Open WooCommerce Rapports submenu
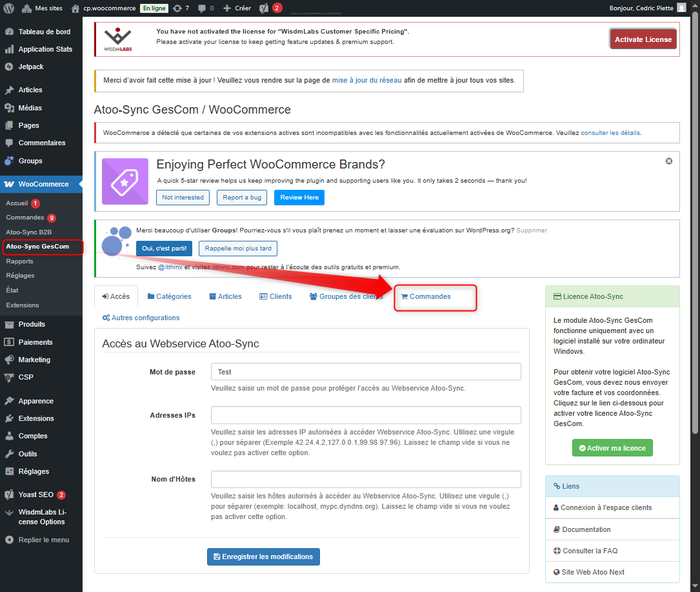 tap(19, 261)
